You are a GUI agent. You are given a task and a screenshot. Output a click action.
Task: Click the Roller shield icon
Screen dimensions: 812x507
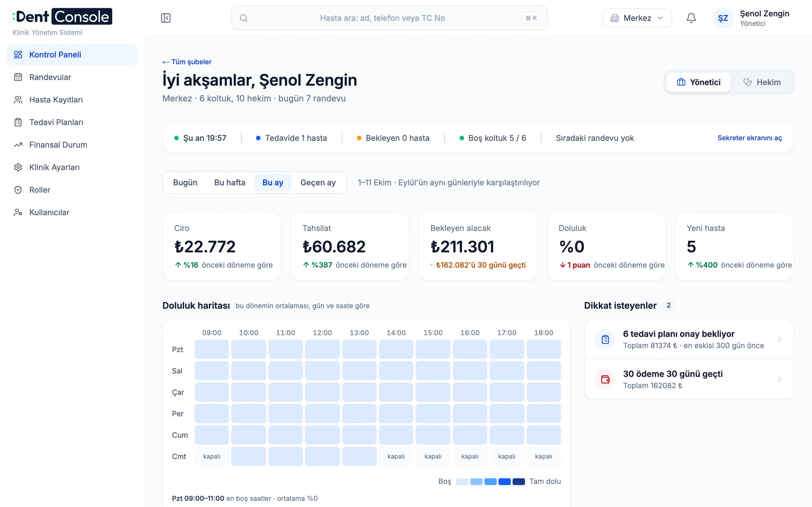point(18,190)
